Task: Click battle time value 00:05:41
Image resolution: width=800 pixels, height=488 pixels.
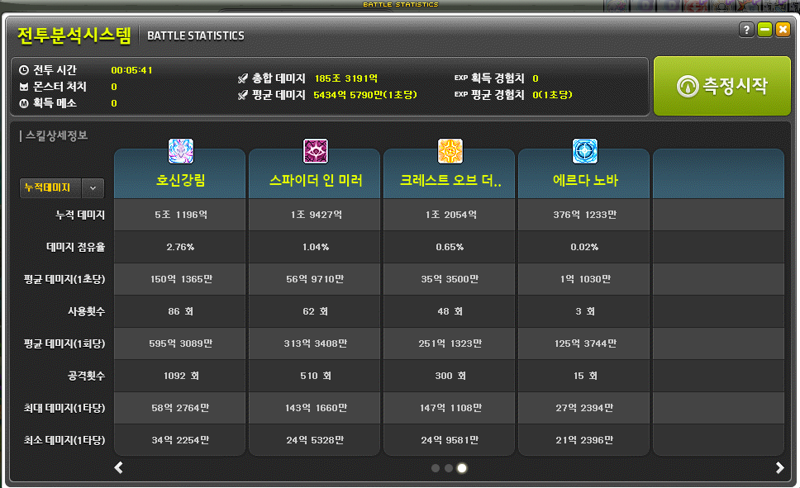Action: tap(132, 70)
